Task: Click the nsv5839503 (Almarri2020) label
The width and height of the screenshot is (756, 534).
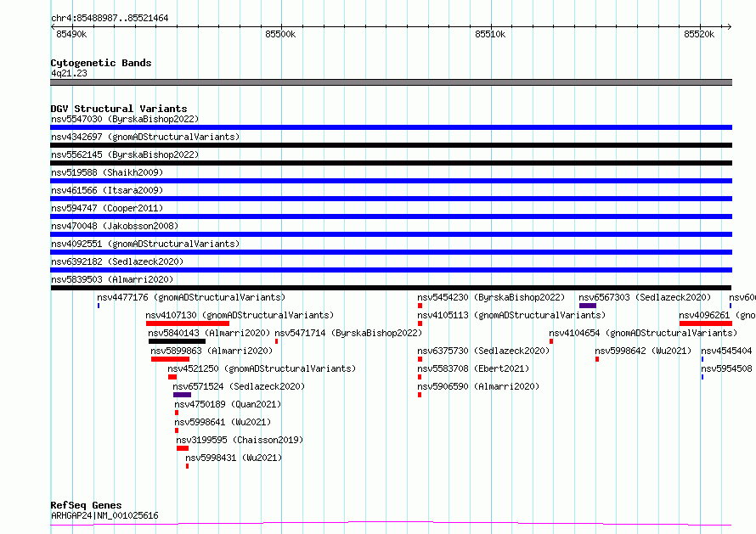Action: 112,279
